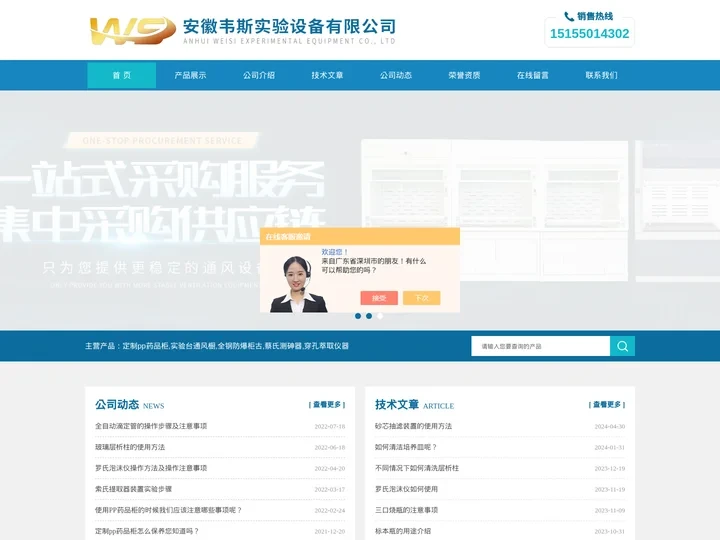Expand 查看更多 for 技术文章 section
Screen dimensions: 720x540
606,405
